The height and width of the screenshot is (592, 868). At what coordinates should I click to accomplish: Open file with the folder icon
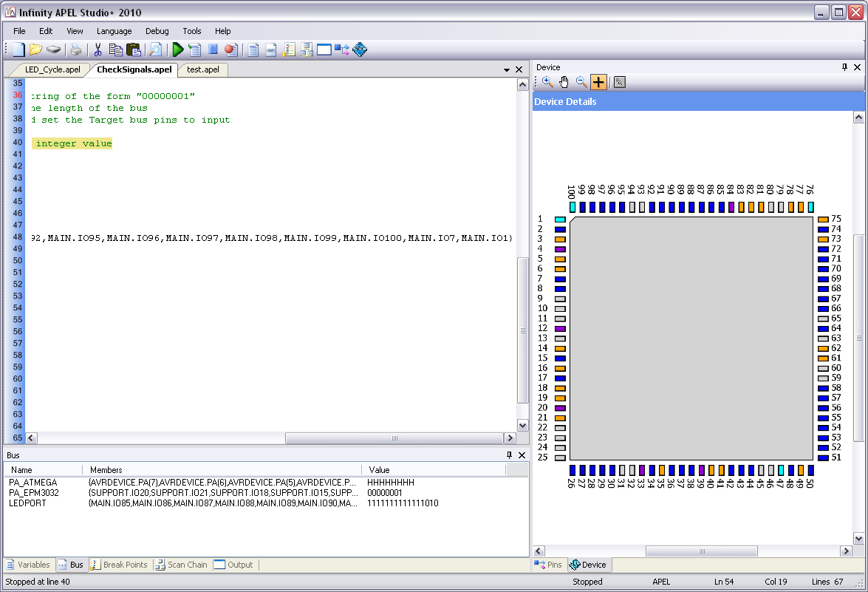coord(35,50)
